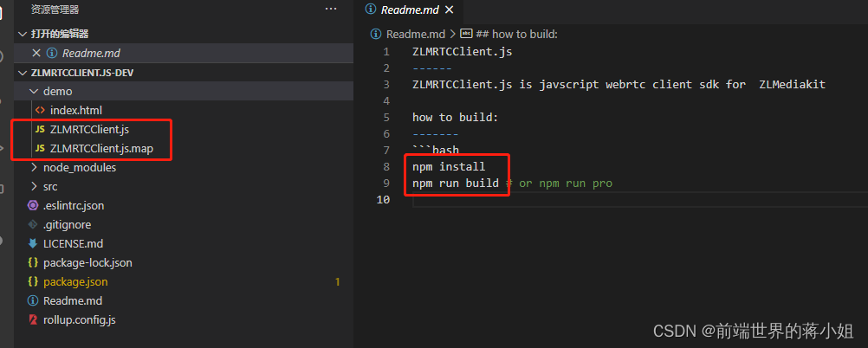This screenshot has height=348, width=868.
Task: Open index.html in the demo folder
Action: click(x=76, y=110)
